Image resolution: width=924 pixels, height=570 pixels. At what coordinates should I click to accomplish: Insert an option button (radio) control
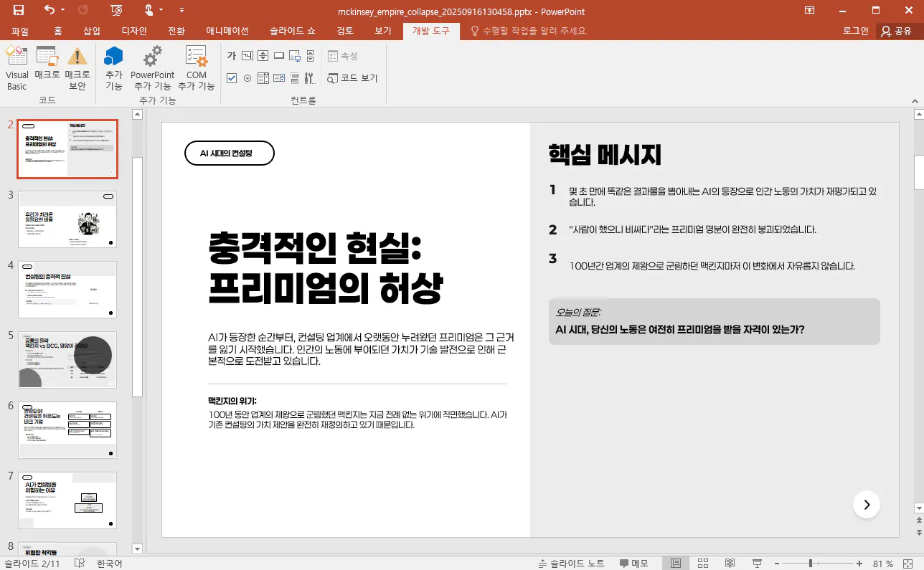247,78
